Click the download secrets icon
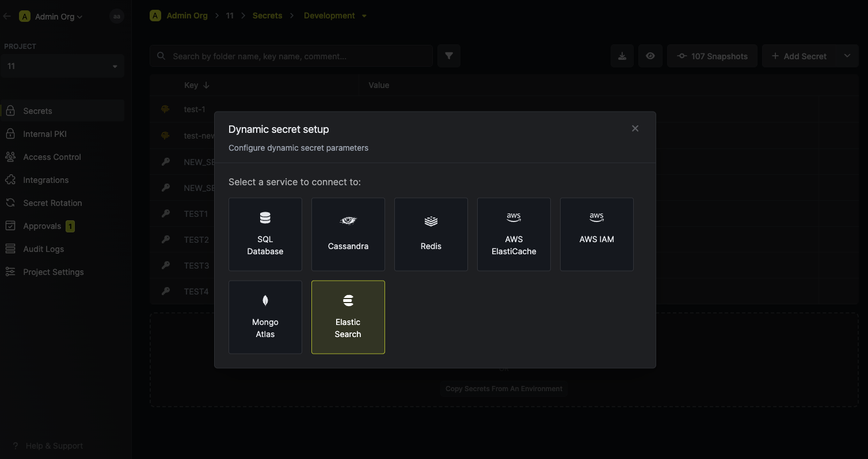Image resolution: width=868 pixels, height=459 pixels. click(x=622, y=56)
